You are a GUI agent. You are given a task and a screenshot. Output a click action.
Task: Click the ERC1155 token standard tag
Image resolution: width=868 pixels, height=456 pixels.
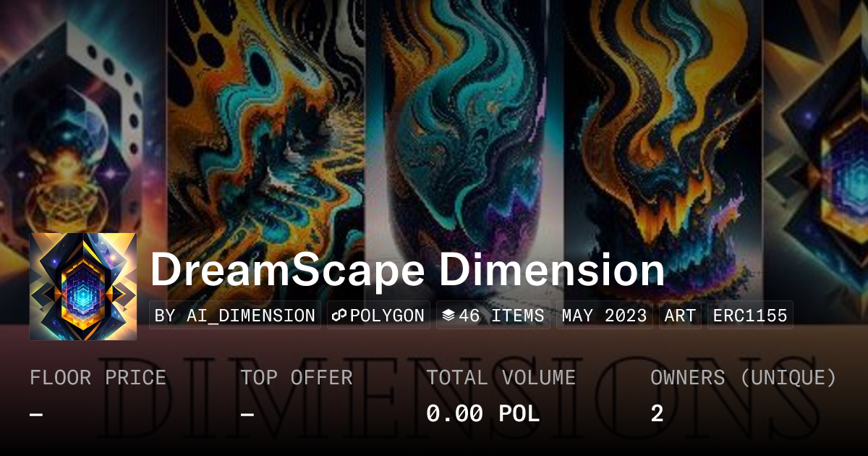(750, 316)
